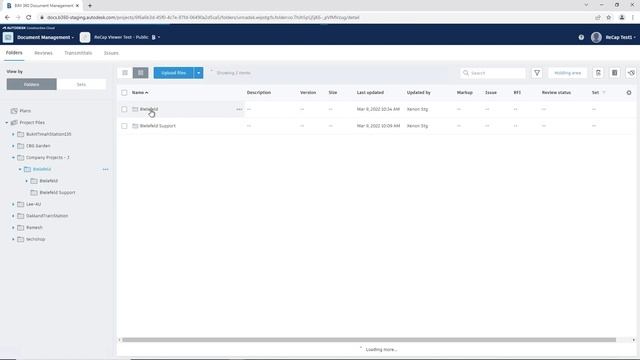Expand the Ramesh folder node

(x=13, y=227)
